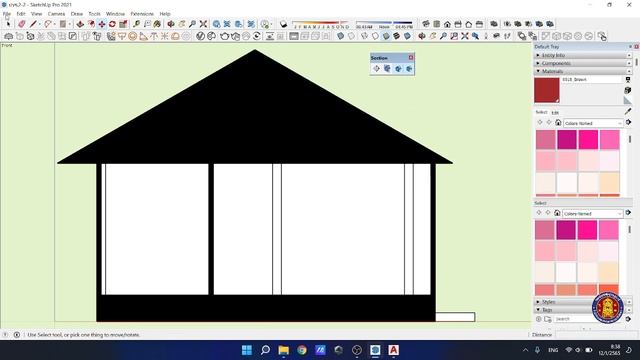Open the lower Colors-Named library dropdown
Image resolution: width=640 pixels, height=360 pixels.
(x=593, y=213)
